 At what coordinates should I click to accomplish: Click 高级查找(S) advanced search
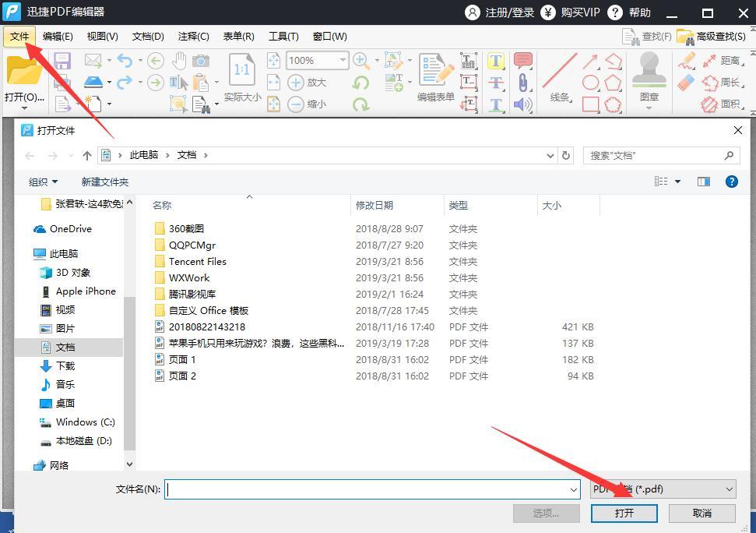click(711, 36)
